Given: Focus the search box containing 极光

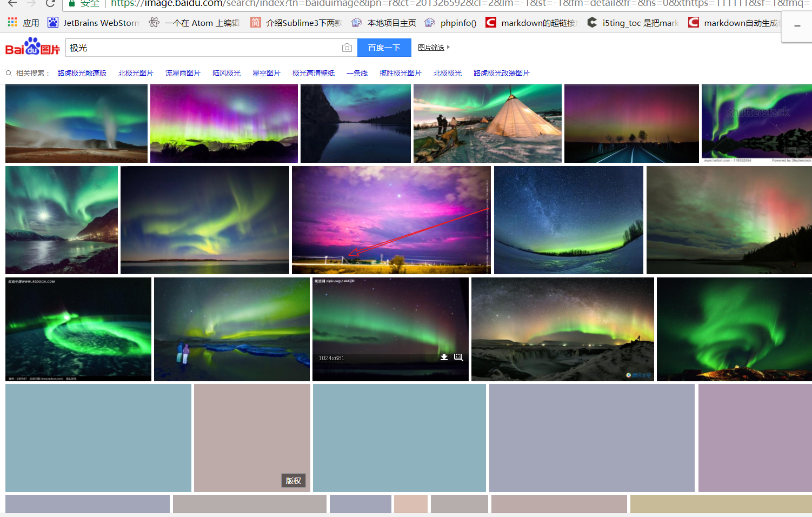Looking at the screenshot, I should point(203,48).
